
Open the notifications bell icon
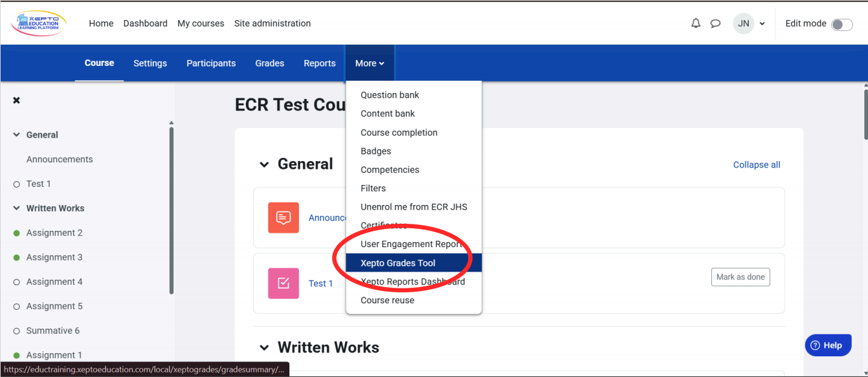click(696, 23)
